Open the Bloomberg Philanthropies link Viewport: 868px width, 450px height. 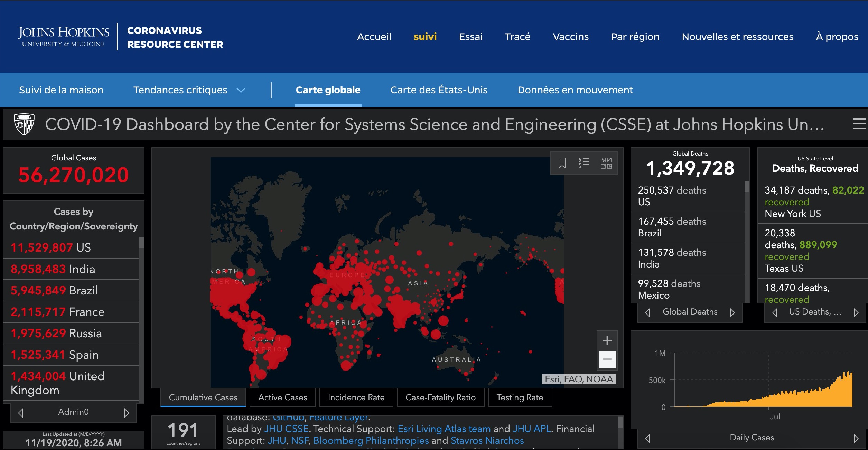tap(371, 440)
